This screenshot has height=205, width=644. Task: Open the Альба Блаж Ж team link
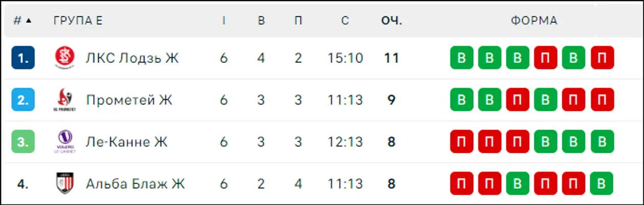(x=135, y=184)
